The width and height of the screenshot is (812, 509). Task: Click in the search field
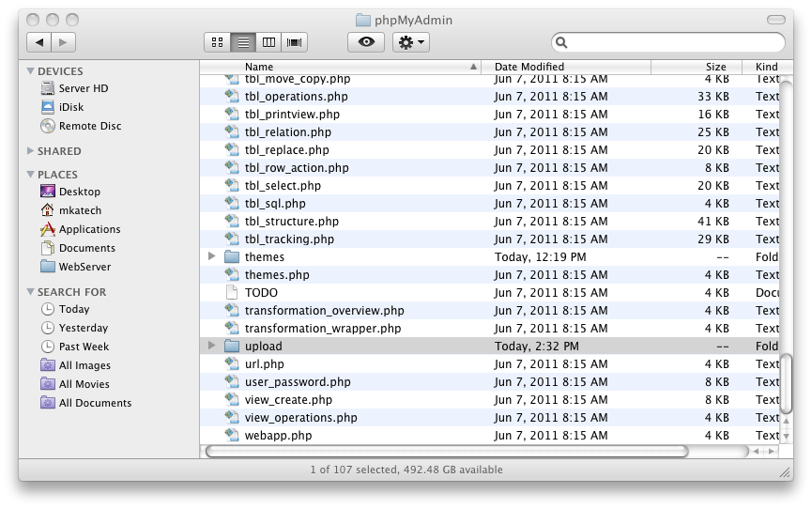[668, 42]
